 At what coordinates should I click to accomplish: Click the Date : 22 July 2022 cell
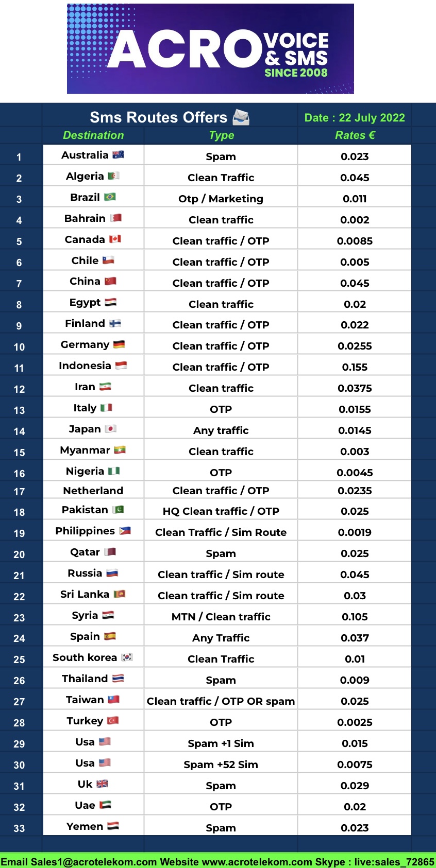coord(355,118)
